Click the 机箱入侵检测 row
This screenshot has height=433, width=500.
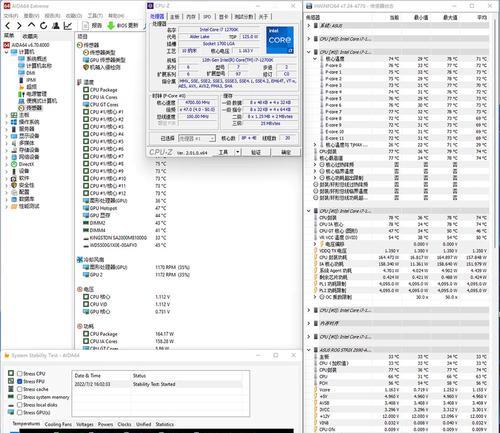click(x=102, y=67)
